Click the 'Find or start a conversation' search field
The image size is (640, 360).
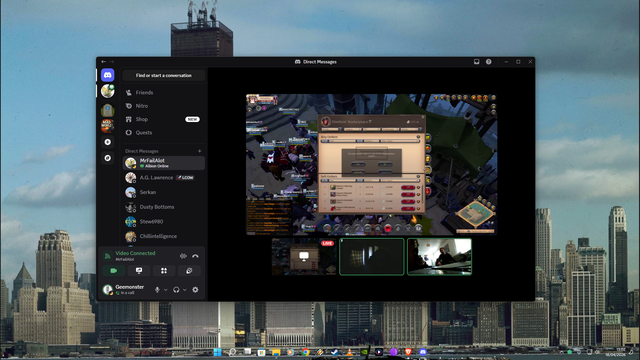pyautogui.click(x=164, y=76)
